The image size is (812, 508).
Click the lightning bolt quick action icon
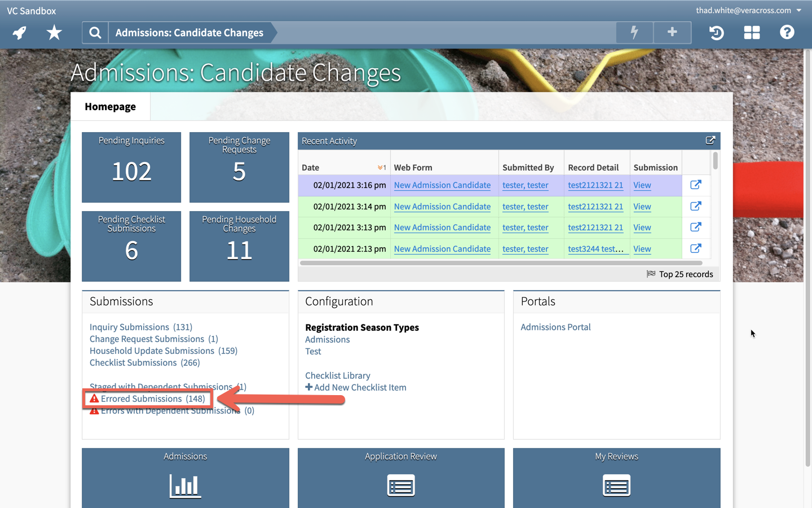634,33
